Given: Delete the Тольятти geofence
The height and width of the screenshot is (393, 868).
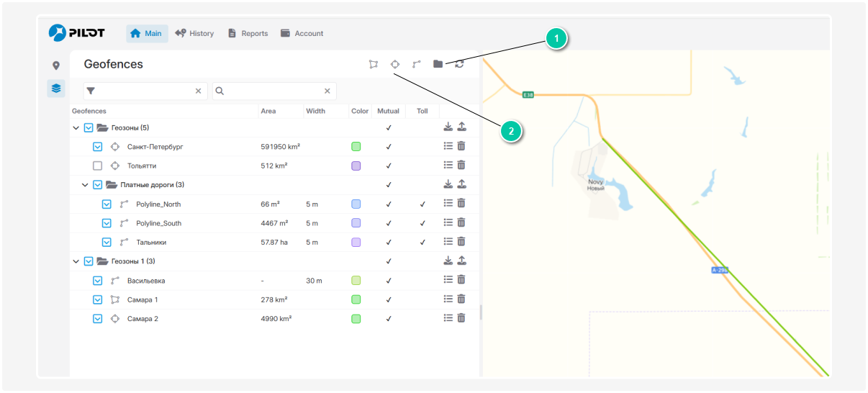Looking at the screenshot, I should [461, 166].
